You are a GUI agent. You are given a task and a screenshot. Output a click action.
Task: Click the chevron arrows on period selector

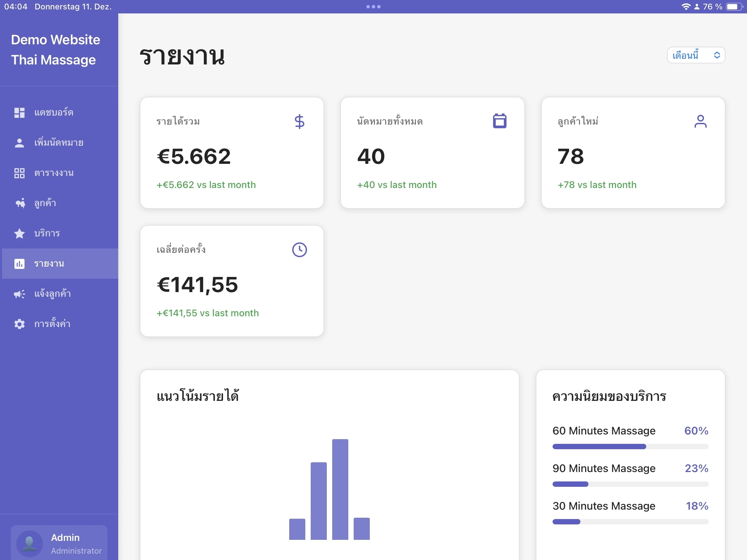click(717, 55)
